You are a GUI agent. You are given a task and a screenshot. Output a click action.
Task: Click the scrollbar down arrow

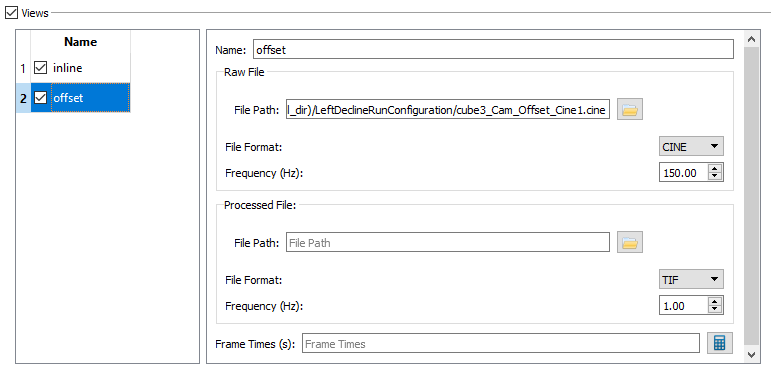pos(751,354)
